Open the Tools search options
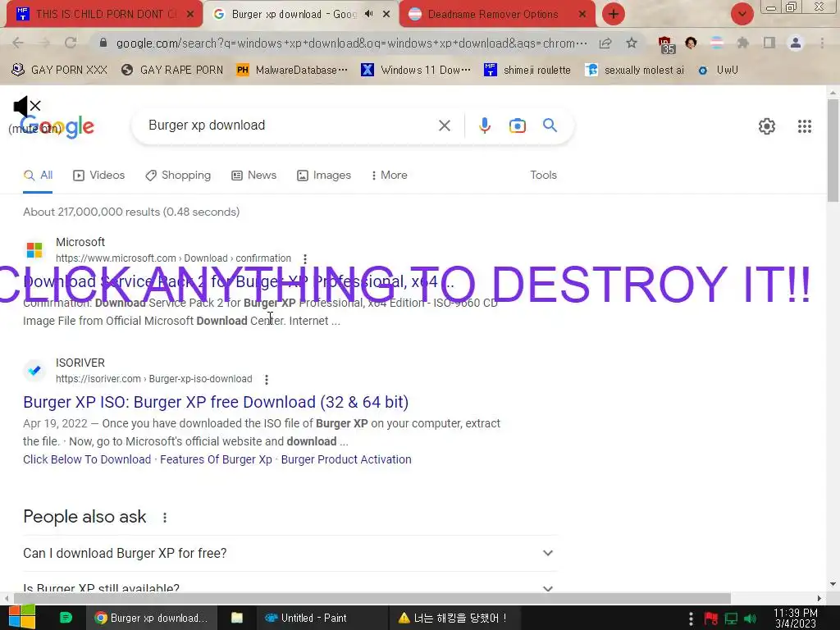Screen dimensions: 840x630 pos(543,176)
